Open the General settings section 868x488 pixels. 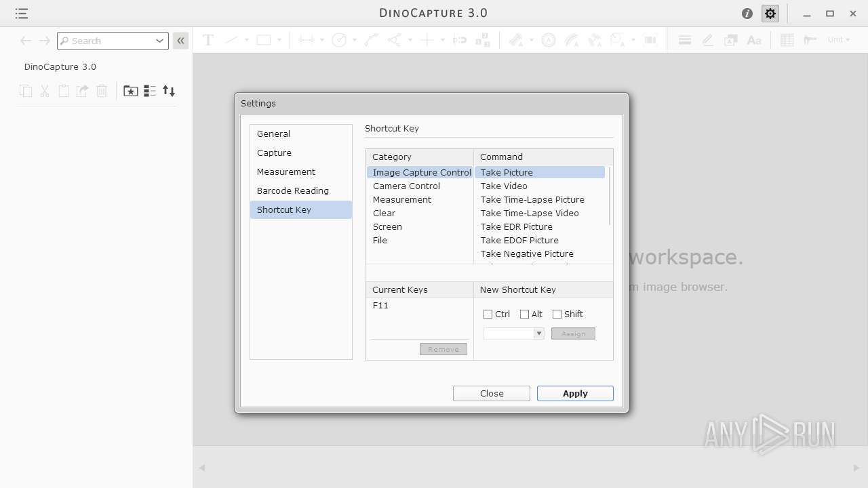coord(301,134)
